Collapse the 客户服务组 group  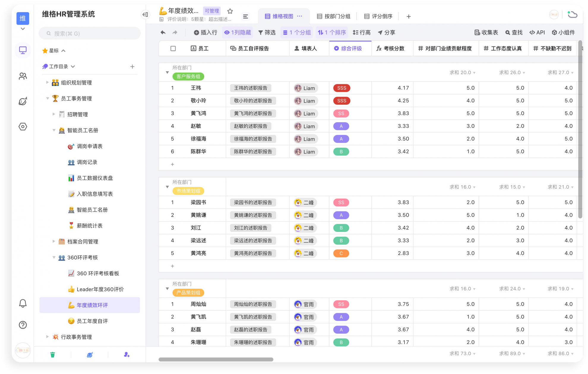tap(167, 73)
